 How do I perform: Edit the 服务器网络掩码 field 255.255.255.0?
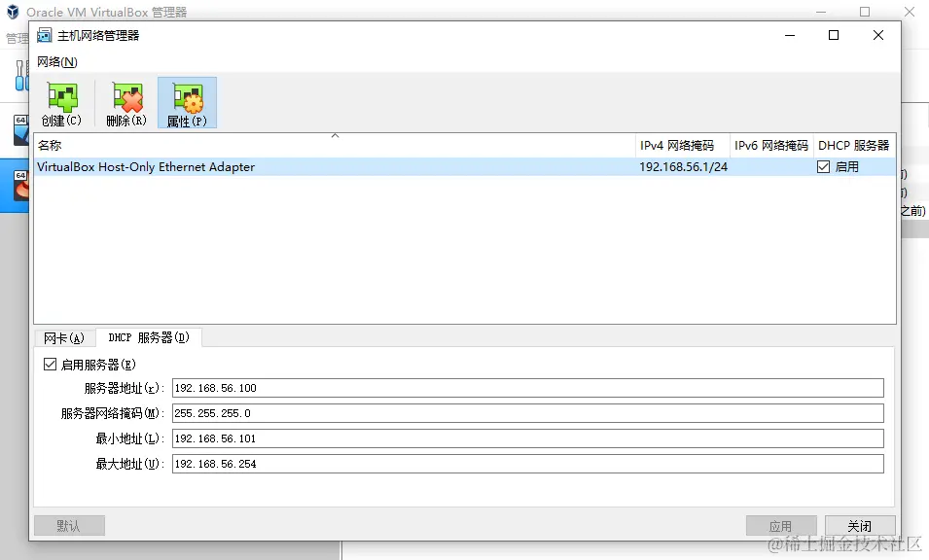(x=528, y=413)
